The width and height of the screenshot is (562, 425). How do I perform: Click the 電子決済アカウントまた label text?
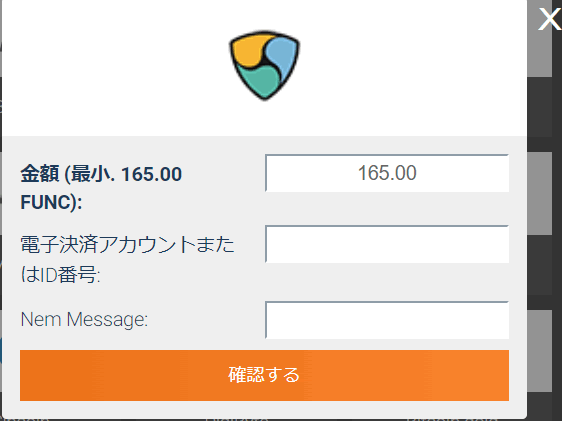pyautogui.click(x=127, y=245)
